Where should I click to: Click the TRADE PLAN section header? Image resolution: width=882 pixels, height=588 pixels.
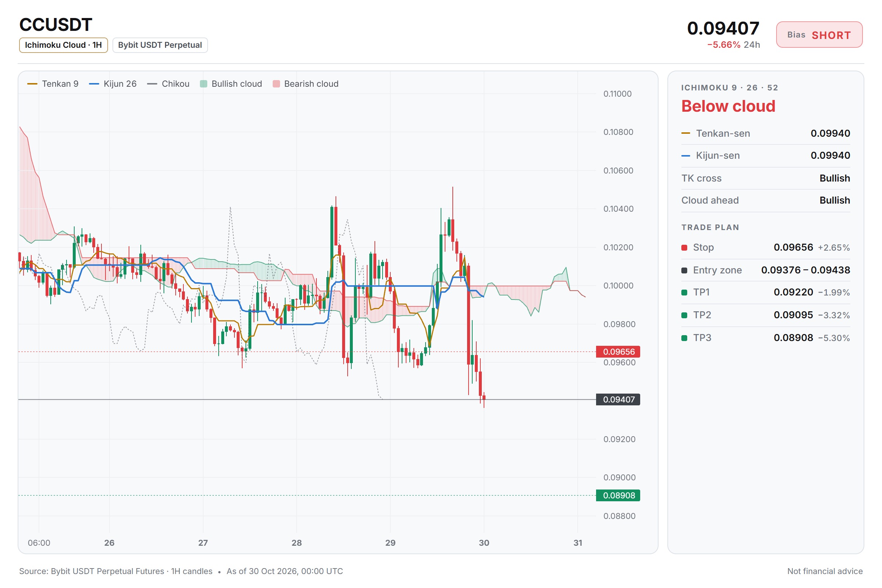pyautogui.click(x=710, y=227)
